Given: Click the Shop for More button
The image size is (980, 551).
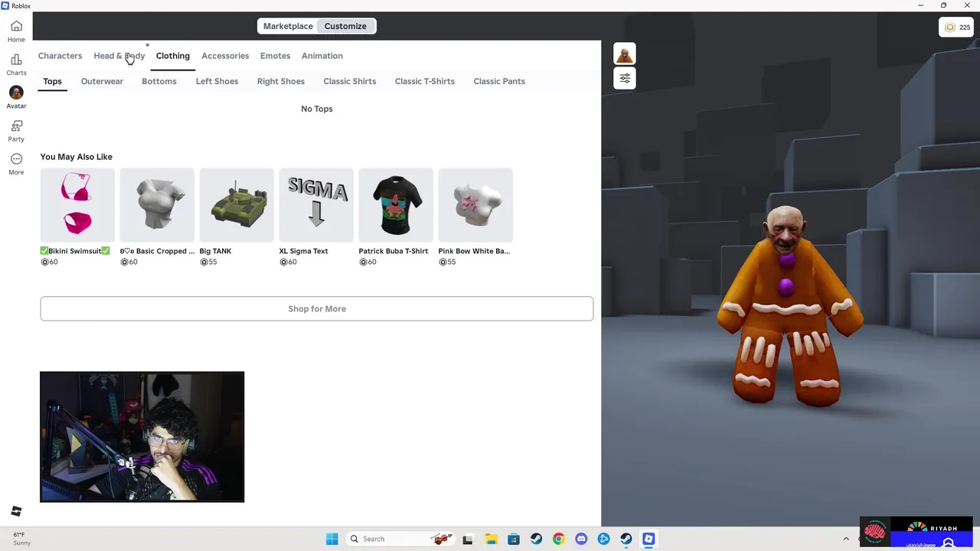Looking at the screenshot, I should [x=316, y=308].
